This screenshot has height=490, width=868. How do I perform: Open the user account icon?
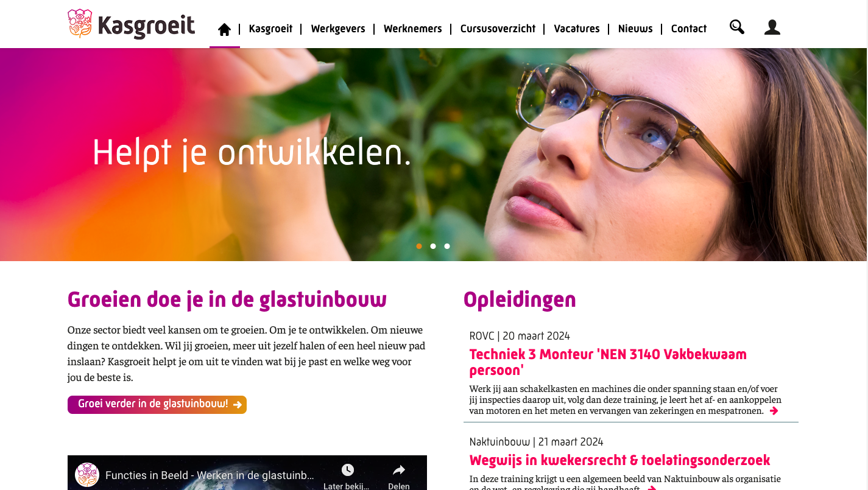(772, 27)
